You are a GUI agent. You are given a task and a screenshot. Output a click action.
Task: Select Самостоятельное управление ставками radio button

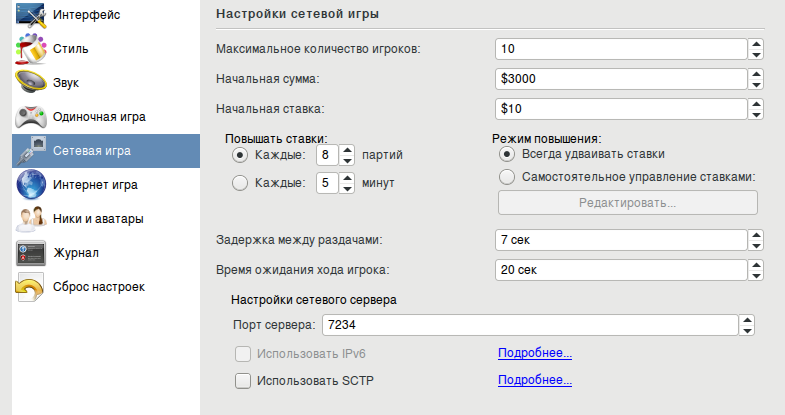(507, 177)
